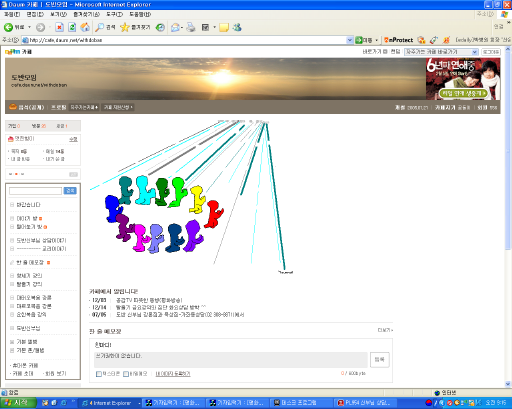Click the rocket-shaped nProtect toolbar icon

(434, 40)
